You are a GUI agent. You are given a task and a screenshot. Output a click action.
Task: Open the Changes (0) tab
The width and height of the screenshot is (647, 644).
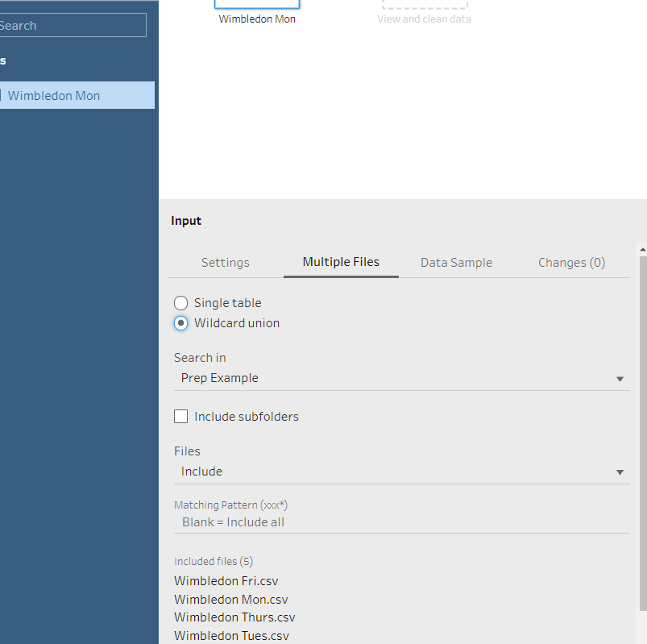(571, 263)
